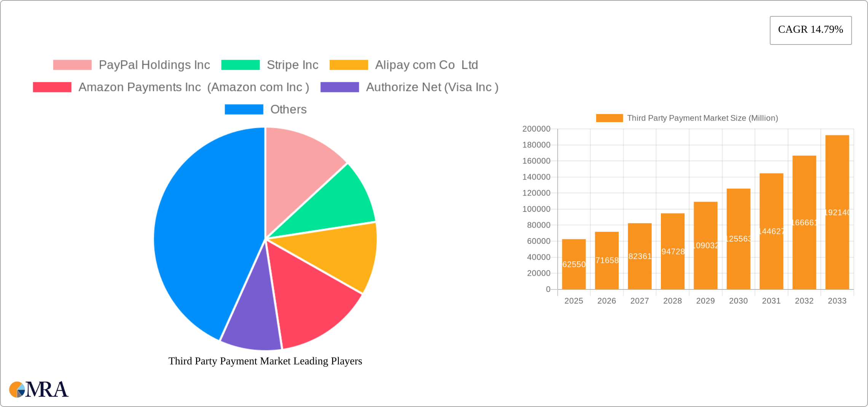The image size is (868, 407).
Task: Click the 100000 y-axis value
Action: click(536, 209)
